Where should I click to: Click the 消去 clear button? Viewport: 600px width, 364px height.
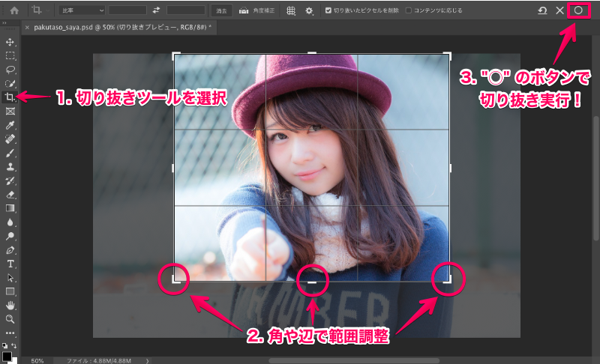click(220, 11)
